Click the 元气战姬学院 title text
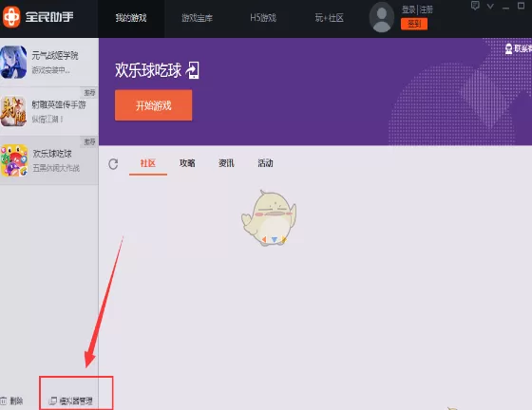The image size is (532, 410). [x=55, y=55]
